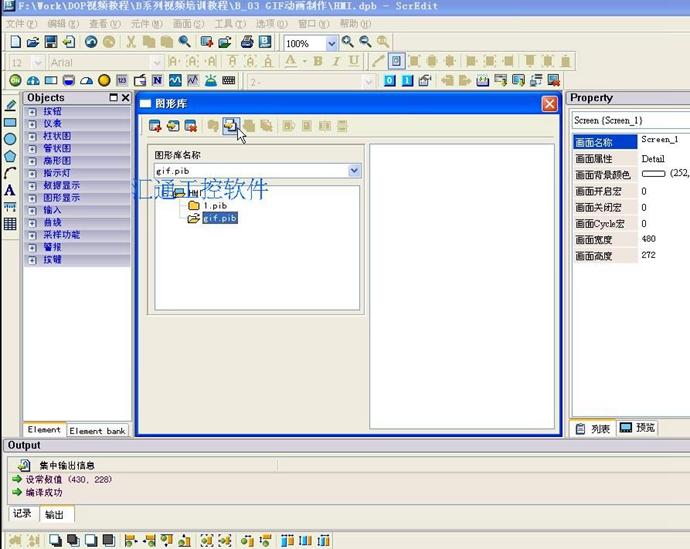Screen dimensions: 690x549
Task: Click the Print icon in main toolbar
Action: click(x=247, y=42)
